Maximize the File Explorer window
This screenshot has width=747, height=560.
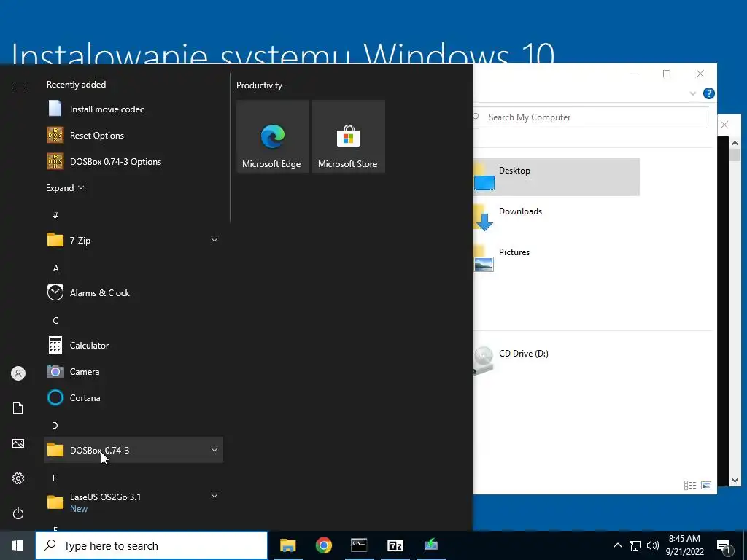pos(667,74)
